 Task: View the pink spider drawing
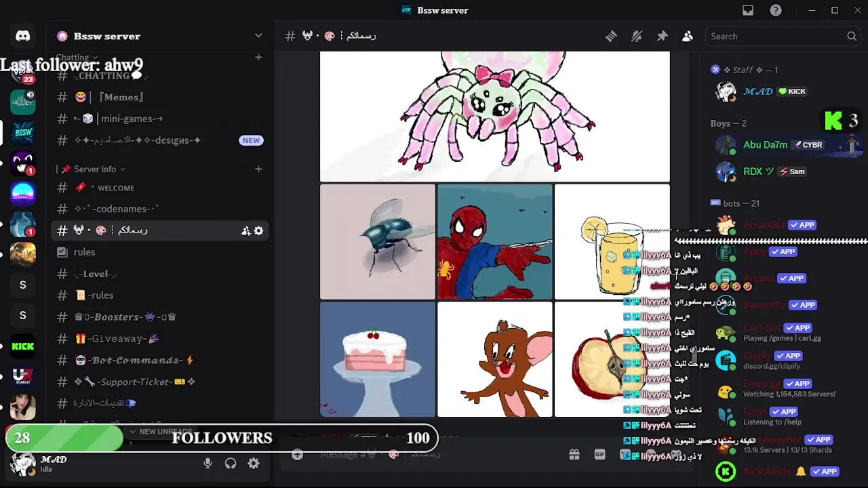(x=495, y=117)
